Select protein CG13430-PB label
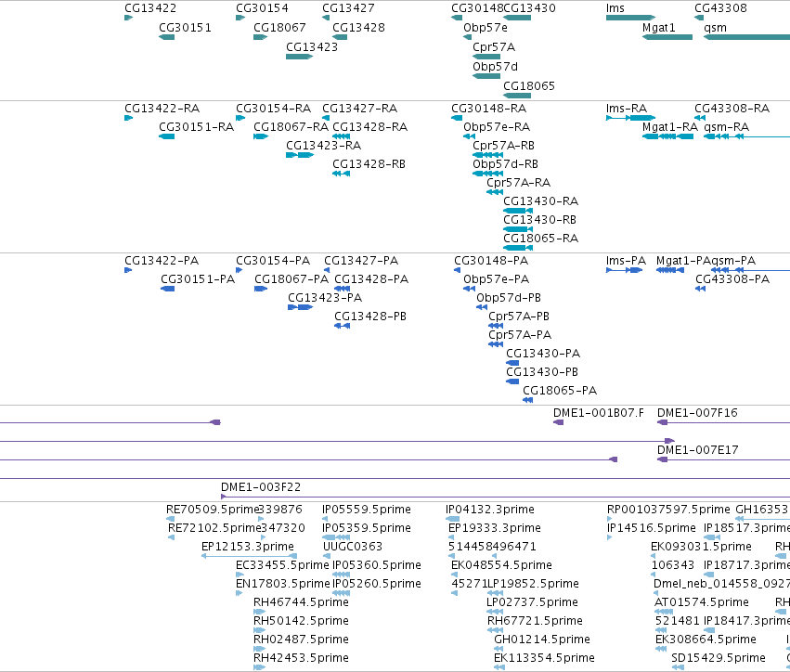Image resolution: width=790 pixels, height=672 pixels. click(542, 372)
